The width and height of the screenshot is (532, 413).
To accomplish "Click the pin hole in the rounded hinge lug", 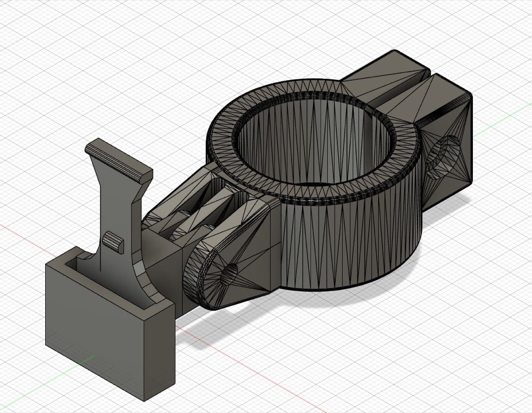I will coord(228,274).
